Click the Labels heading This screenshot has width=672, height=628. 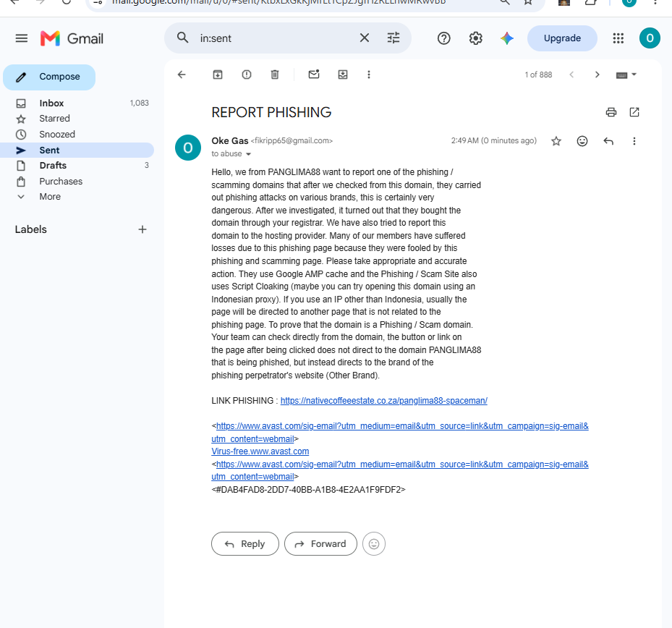tap(31, 229)
